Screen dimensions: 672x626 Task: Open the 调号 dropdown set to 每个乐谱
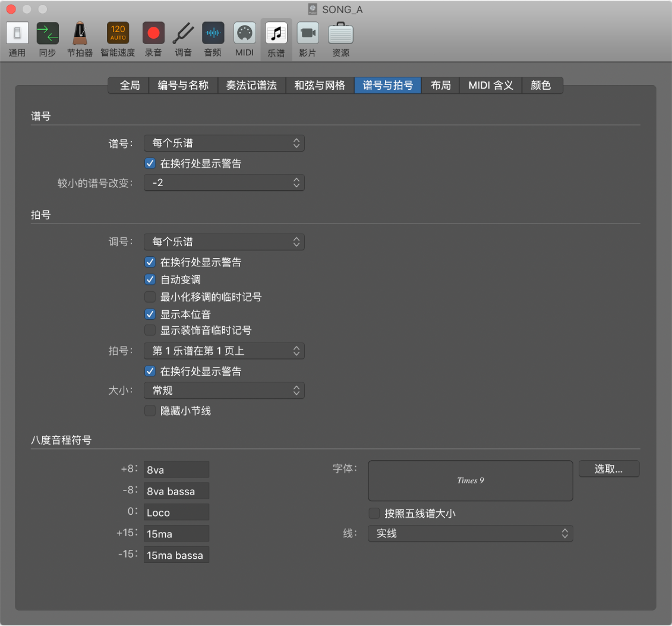coord(224,242)
